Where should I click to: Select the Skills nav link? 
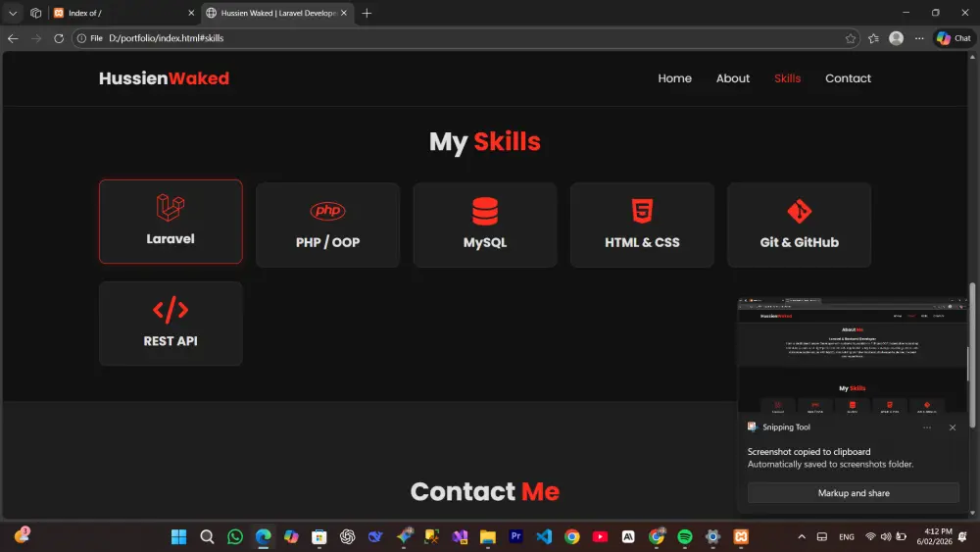[788, 78]
